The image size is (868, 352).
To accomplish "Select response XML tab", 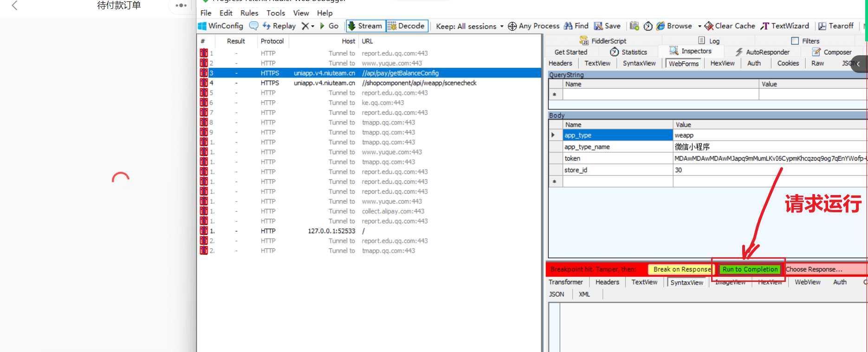I will click(584, 294).
